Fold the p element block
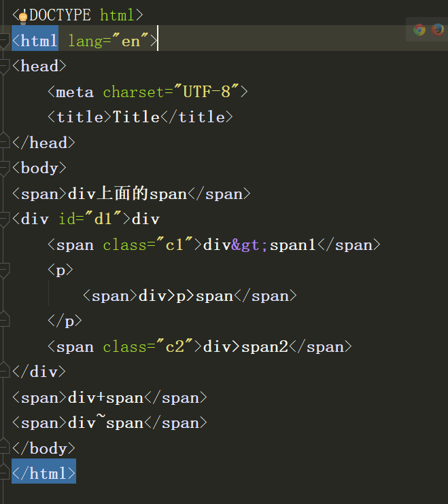Image resolution: width=448 pixels, height=504 pixels. coord(4,270)
